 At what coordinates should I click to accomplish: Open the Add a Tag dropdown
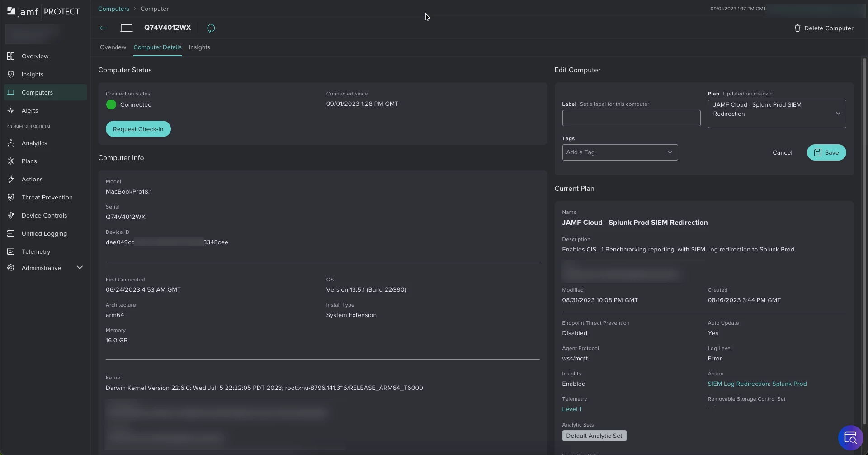tap(620, 152)
